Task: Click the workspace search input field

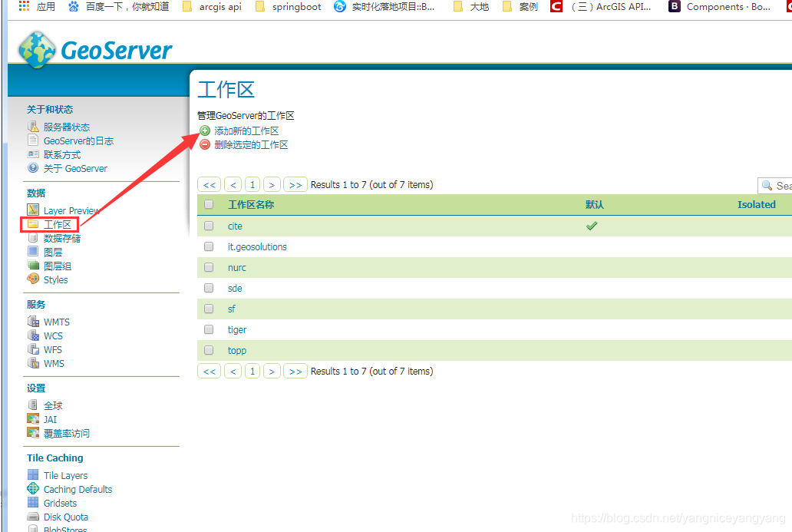Action: point(775,186)
